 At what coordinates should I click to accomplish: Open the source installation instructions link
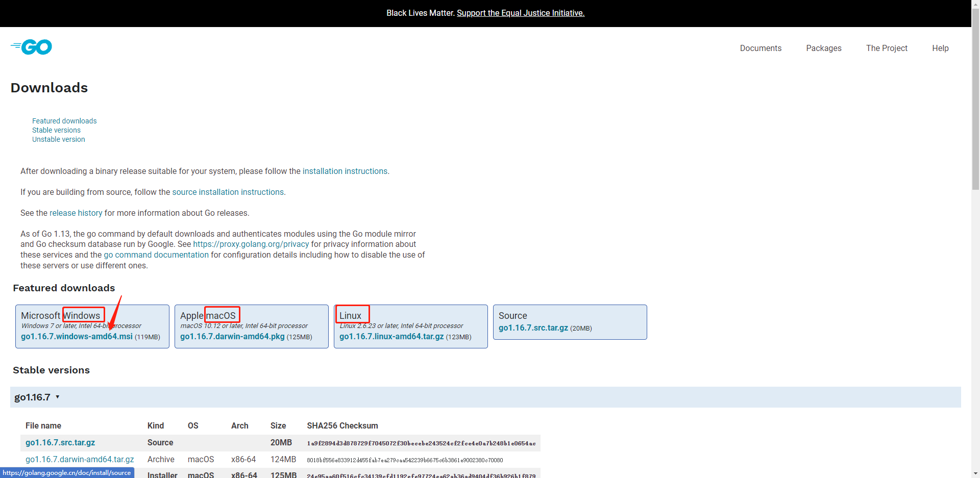(x=228, y=192)
